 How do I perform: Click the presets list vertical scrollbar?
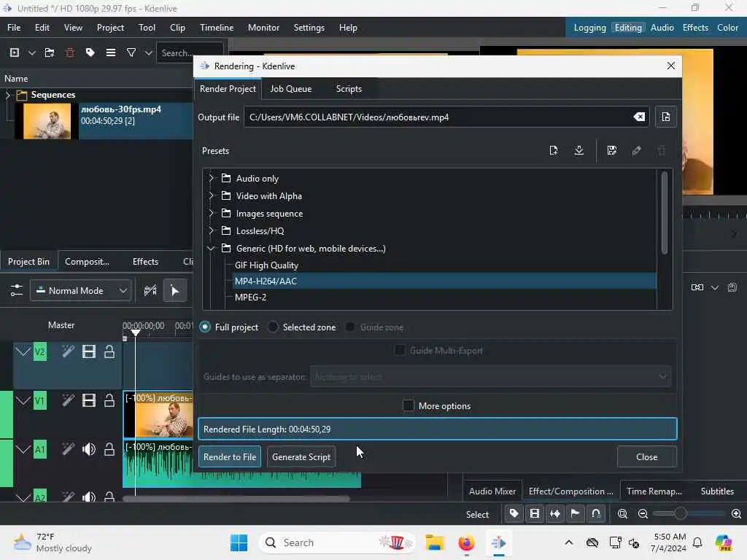click(664, 213)
